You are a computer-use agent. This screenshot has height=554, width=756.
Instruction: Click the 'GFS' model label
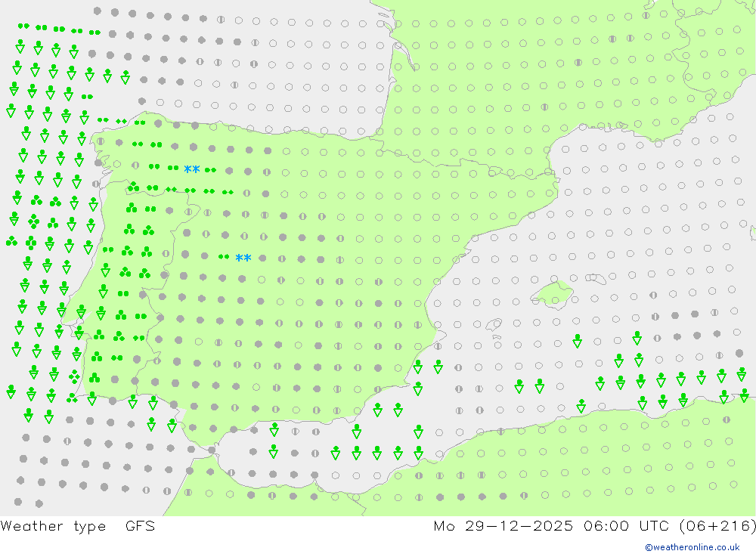141,525
